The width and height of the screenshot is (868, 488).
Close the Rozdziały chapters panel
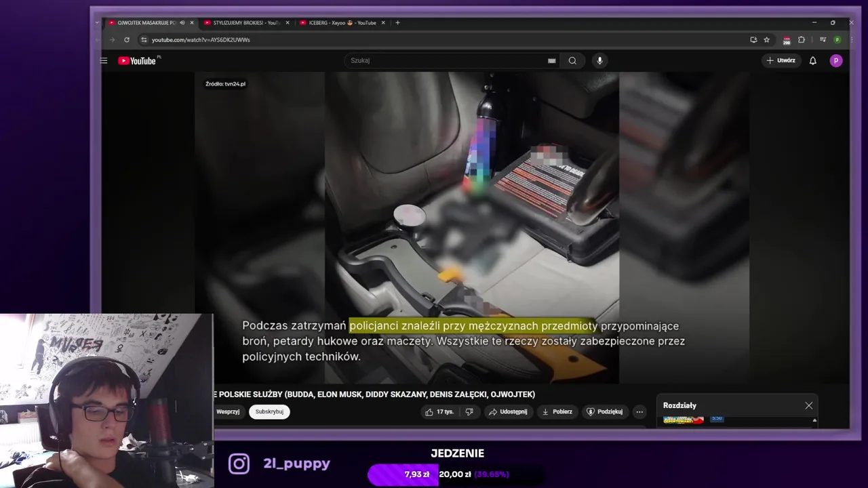point(809,405)
